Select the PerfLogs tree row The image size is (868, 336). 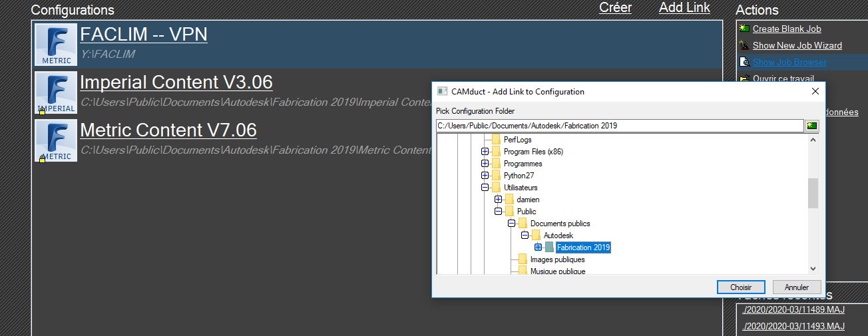point(517,140)
